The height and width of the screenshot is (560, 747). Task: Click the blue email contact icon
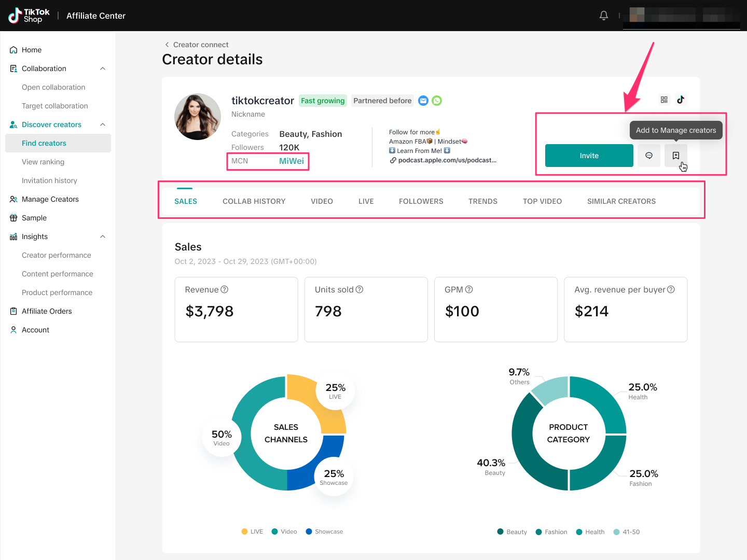point(423,101)
